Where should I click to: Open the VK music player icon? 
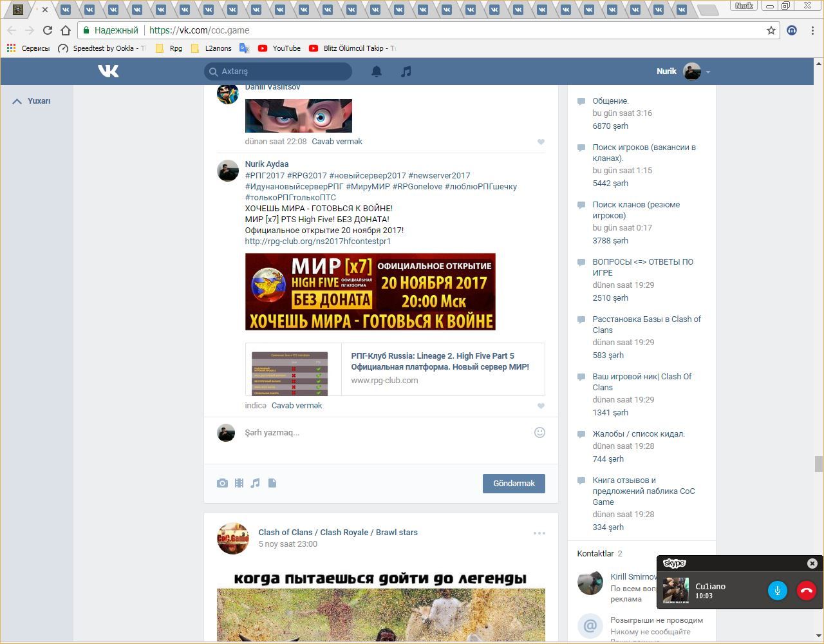click(x=406, y=71)
